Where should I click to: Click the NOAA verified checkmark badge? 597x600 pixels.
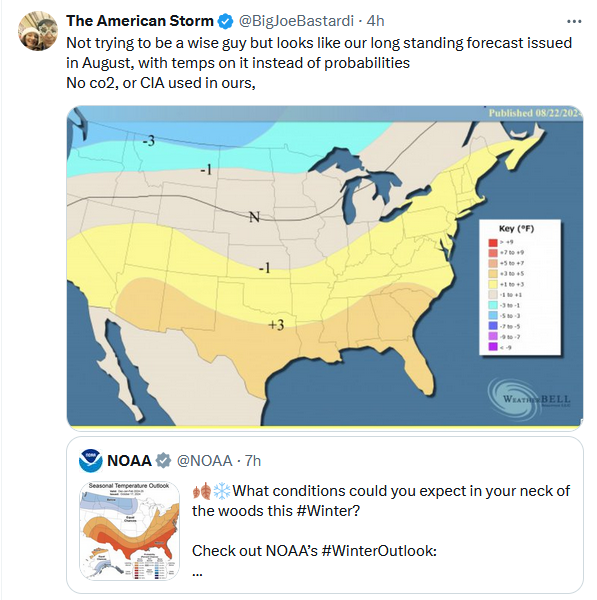pyautogui.click(x=164, y=460)
